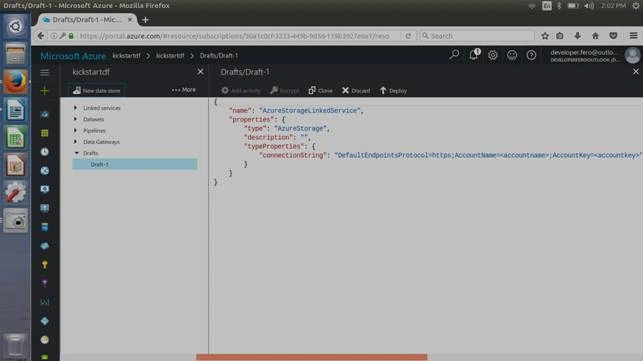Viewport: 643px width, 361px height.
Task: Open a new Firefox tab
Action: [145, 20]
